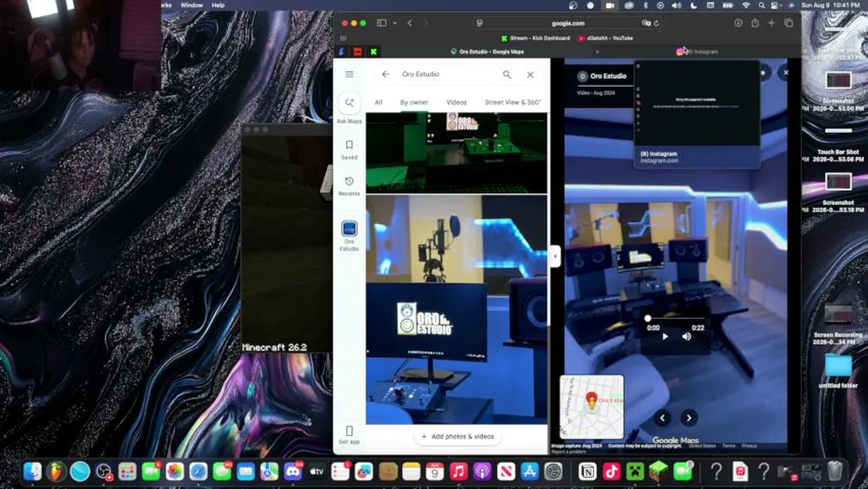
Task: Select the untitled folder on desktop
Action: pyautogui.click(x=838, y=371)
